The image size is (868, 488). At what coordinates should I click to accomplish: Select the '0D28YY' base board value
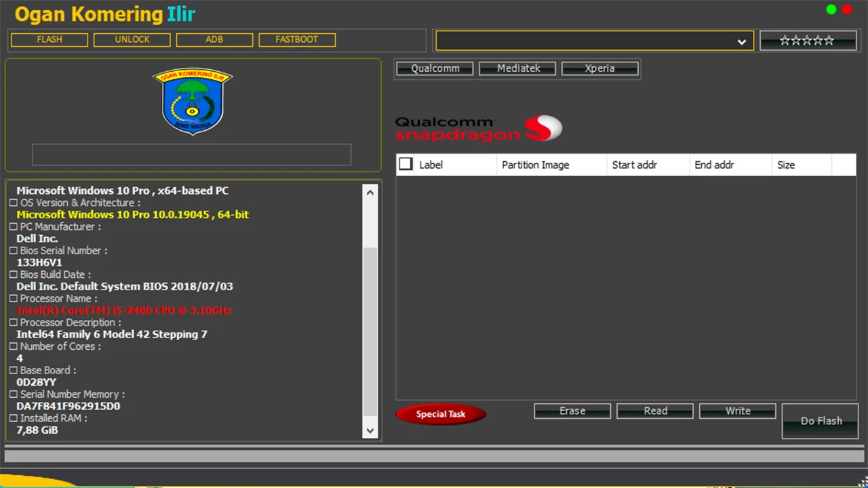(x=36, y=382)
